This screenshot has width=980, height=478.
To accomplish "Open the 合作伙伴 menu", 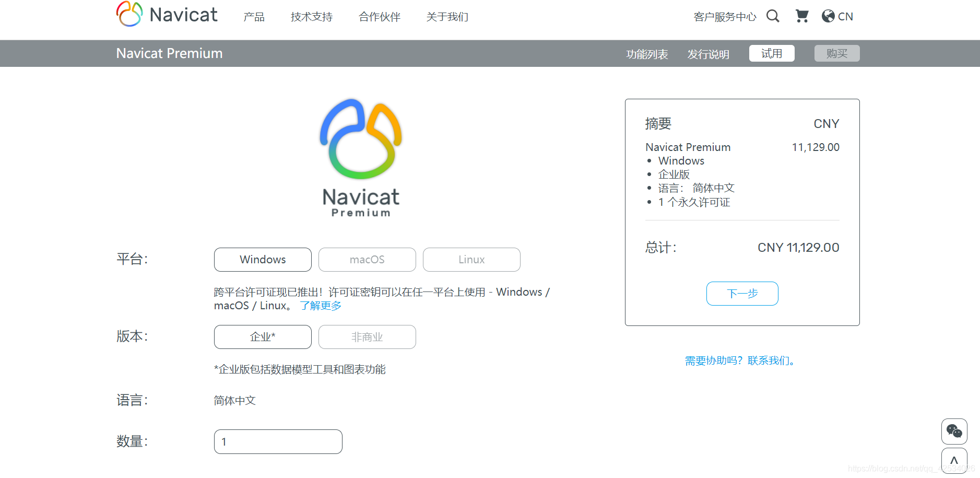I will click(380, 17).
